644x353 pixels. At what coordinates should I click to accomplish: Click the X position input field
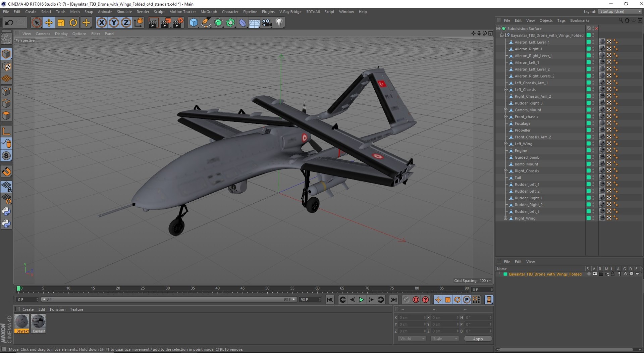coord(412,317)
